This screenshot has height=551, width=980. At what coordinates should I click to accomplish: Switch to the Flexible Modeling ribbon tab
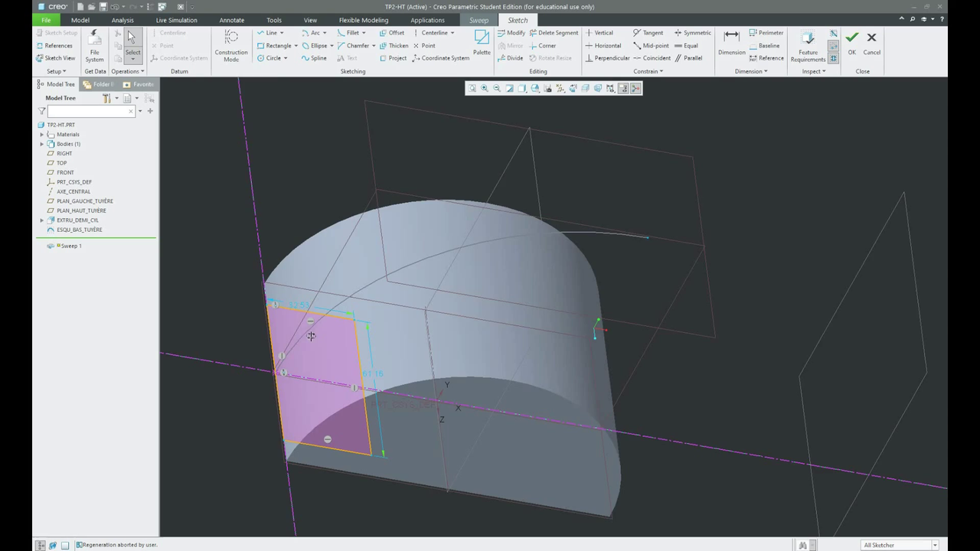(x=363, y=20)
